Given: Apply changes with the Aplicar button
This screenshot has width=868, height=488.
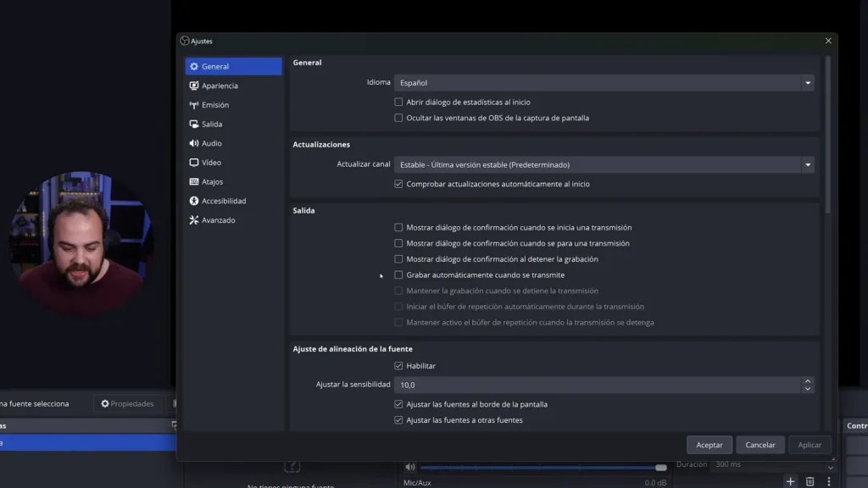Looking at the screenshot, I should [x=810, y=444].
